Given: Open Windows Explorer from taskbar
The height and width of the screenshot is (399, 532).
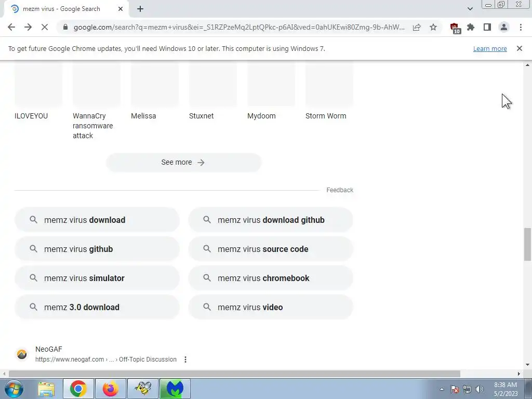Looking at the screenshot, I should pos(46,389).
